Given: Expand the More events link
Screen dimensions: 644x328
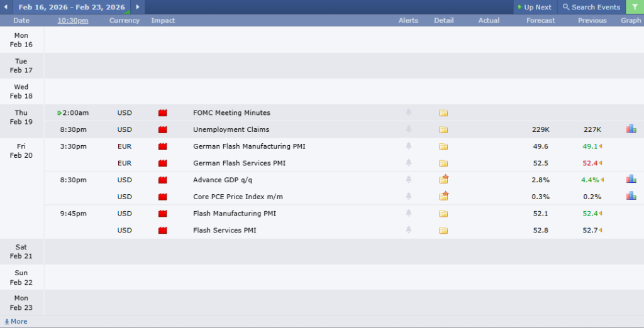Looking at the screenshot, I should [16, 322].
